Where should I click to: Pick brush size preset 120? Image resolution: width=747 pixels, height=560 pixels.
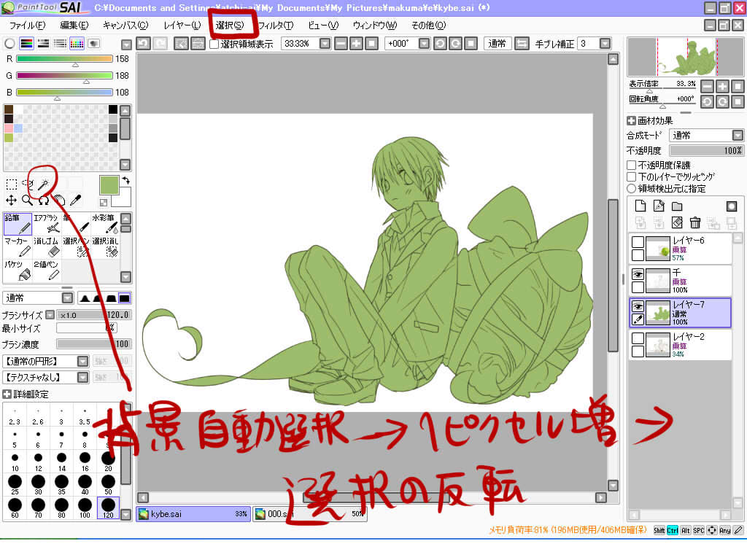click(108, 508)
